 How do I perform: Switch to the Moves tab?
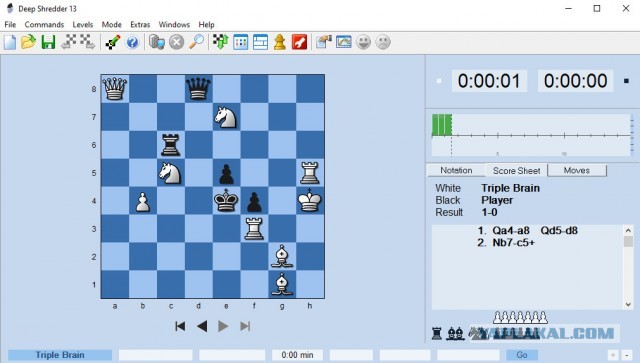577,171
